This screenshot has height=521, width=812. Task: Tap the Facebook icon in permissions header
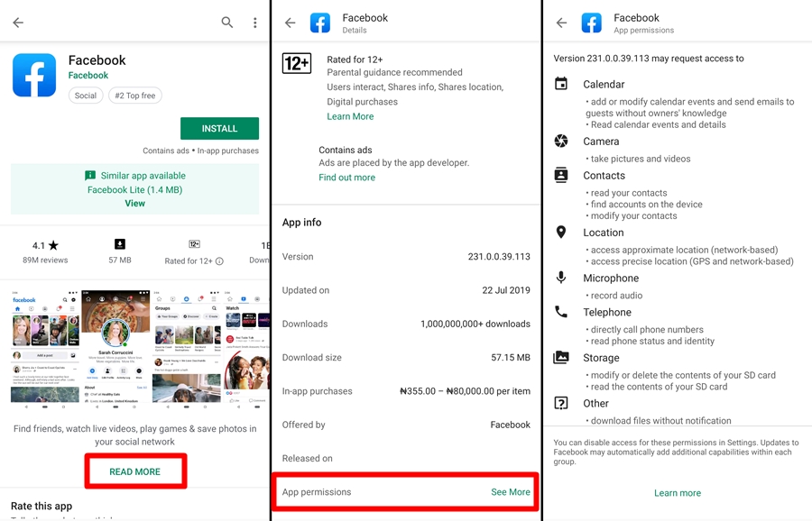pos(591,23)
